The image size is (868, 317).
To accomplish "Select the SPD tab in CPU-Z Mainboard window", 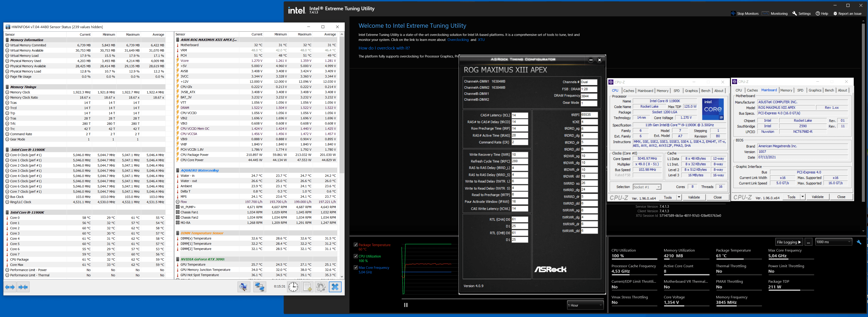I will (x=800, y=90).
